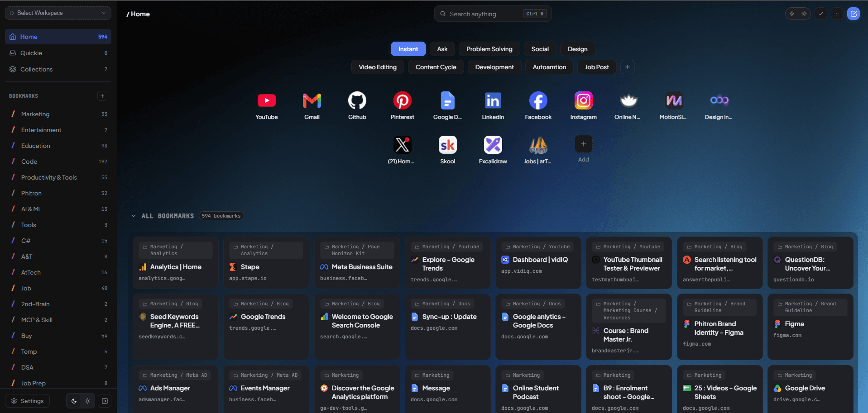Open the Figma bookmark card
868x413 pixels.
click(810, 327)
